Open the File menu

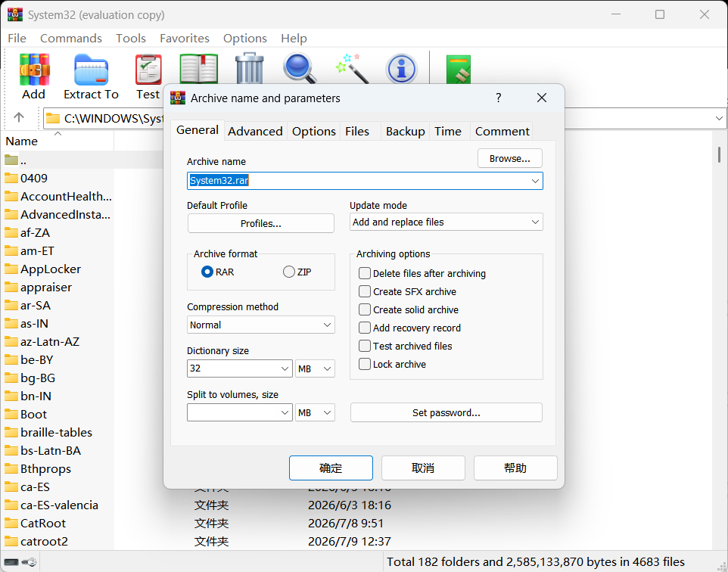(x=17, y=38)
